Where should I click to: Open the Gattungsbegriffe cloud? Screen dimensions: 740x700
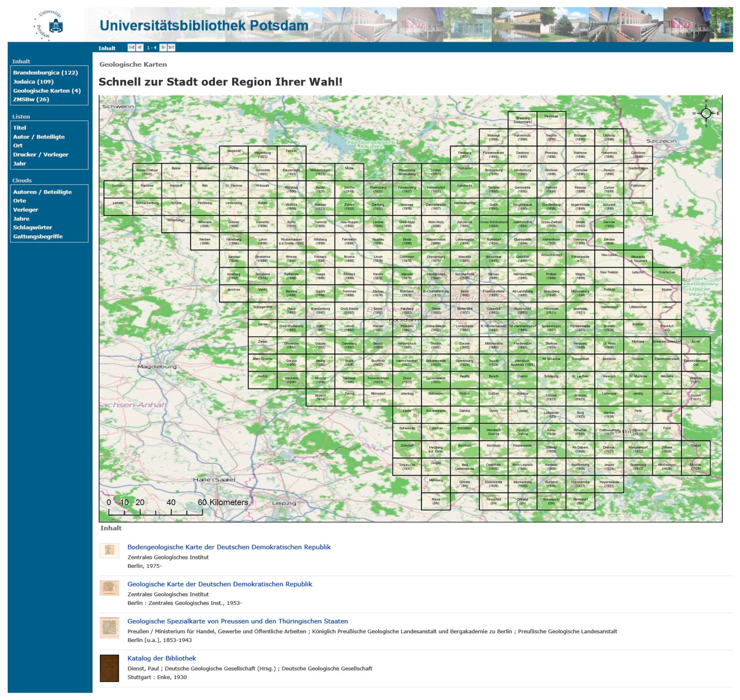38,236
